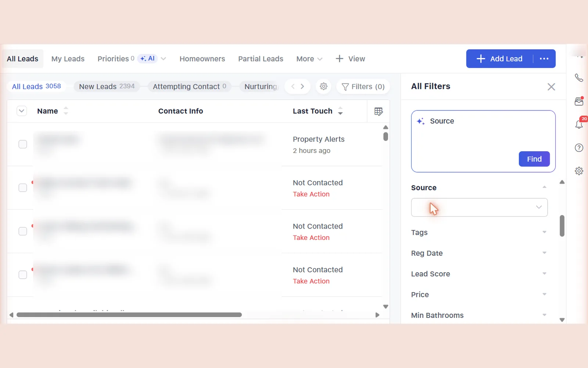The height and width of the screenshot is (368, 588).
Task: Open the help question mark icon
Action: [x=579, y=148]
